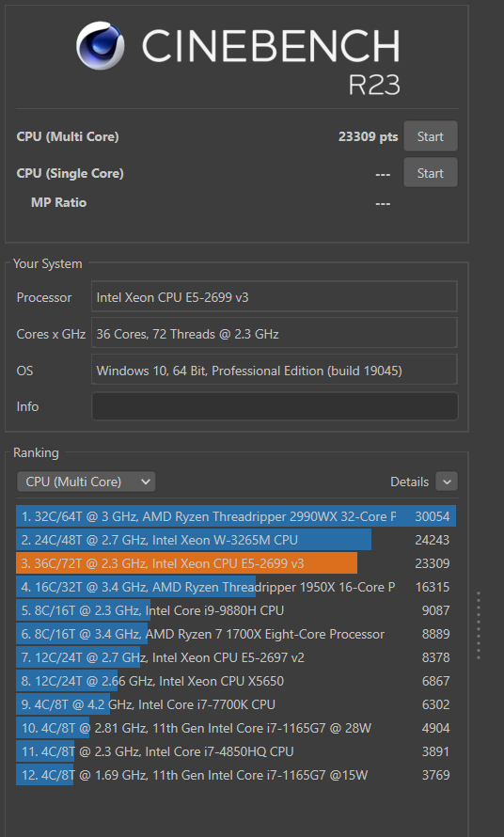
Task: Select the Ryzen 7 1700X ranking row
Action: coord(236,634)
